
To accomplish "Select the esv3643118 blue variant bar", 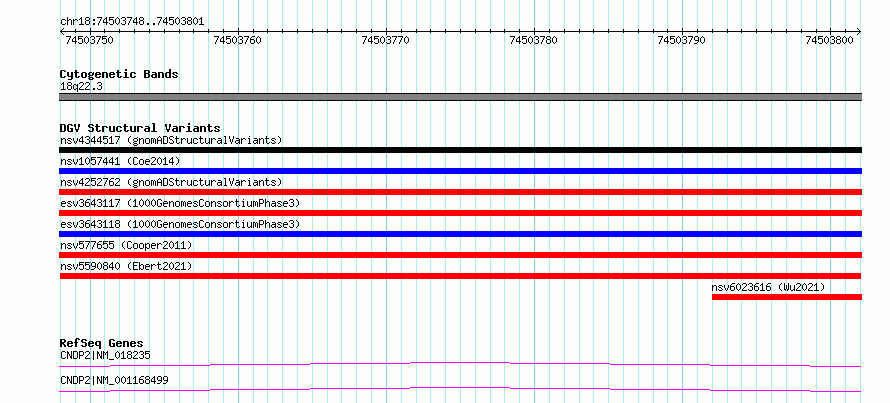I will tap(460, 234).
